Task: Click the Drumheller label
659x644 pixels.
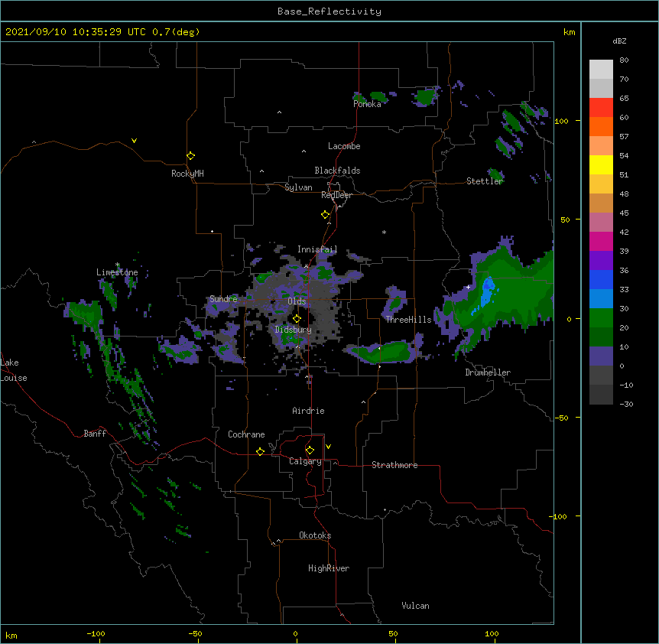Action: coord(488,372)
